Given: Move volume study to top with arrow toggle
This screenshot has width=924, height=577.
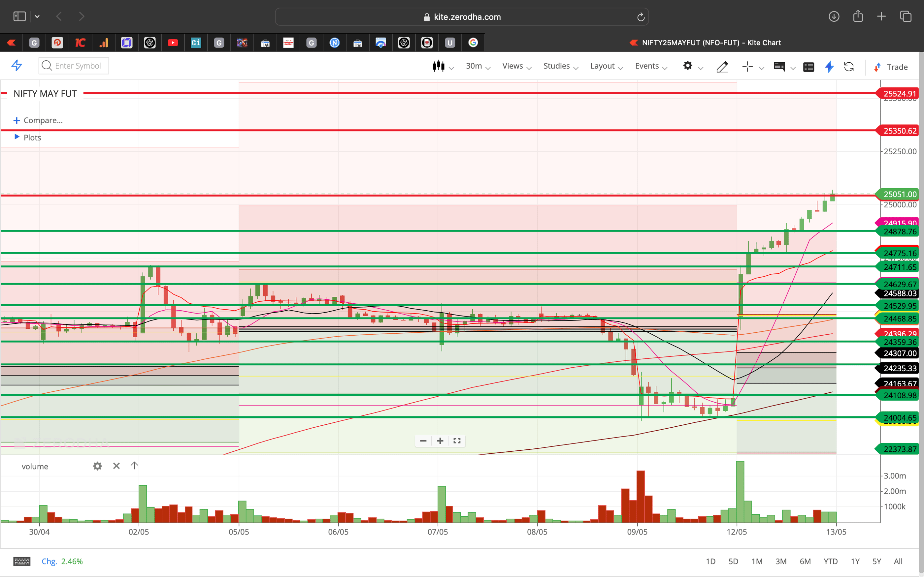Looking at the screenshot, I should click(x=134, y=466).
